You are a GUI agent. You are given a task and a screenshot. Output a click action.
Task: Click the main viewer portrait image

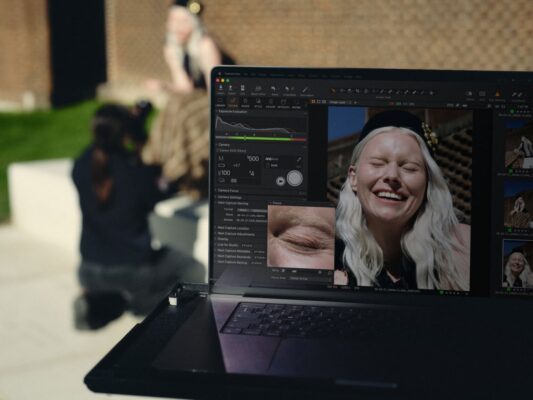pos(399,198)
